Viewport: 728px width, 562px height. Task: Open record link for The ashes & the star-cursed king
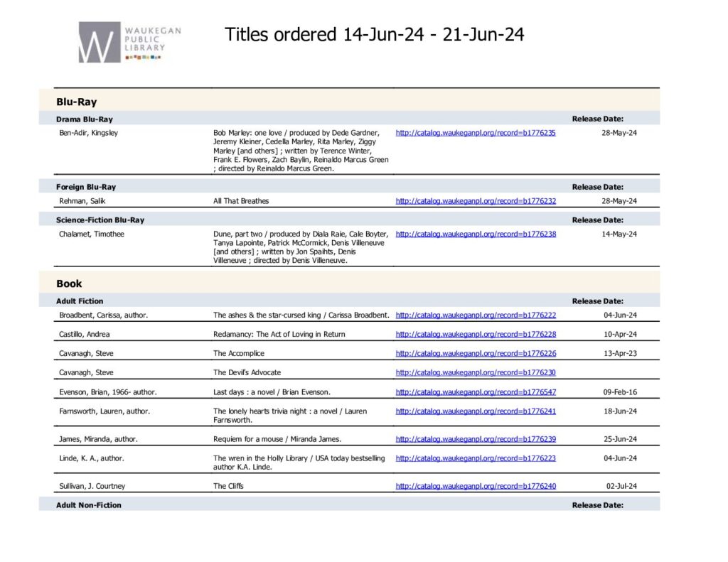point(476,315)
